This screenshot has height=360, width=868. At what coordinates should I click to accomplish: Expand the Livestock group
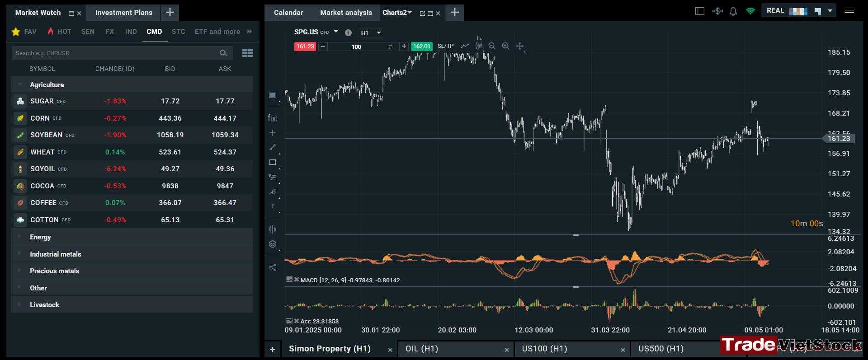(x=132, y=304)
